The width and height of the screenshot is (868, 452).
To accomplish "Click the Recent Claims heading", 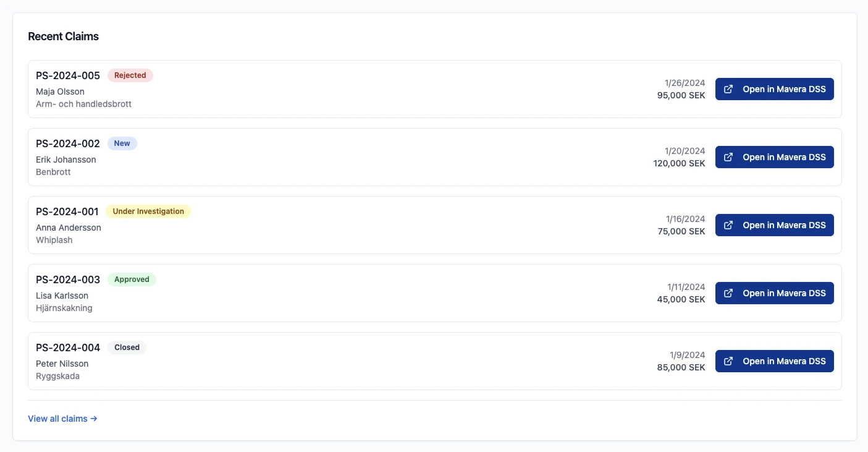I will 64,36.
